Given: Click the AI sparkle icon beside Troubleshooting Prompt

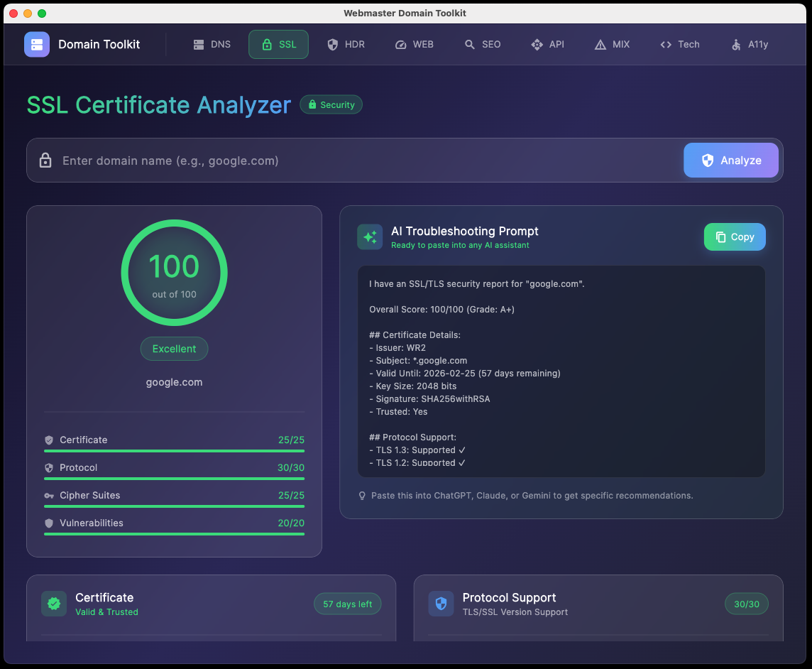Looking at the screenshot, I should pyautogui.click(x=370, y=236).
